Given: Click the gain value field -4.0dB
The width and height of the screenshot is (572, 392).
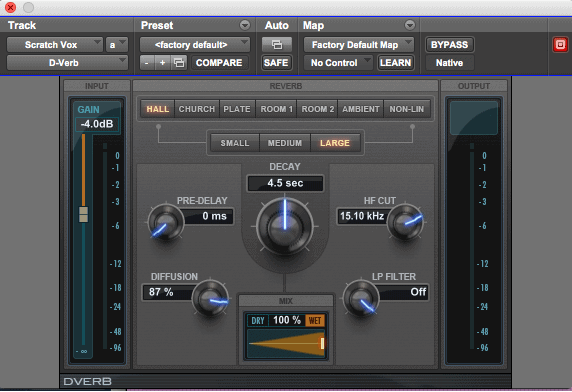Looking at the screenshot, I should tap(97, 124).
